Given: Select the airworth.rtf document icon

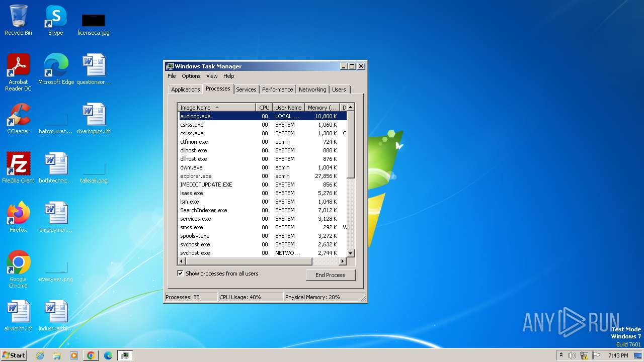Looking at the screenshot, I should click(18, 315).
